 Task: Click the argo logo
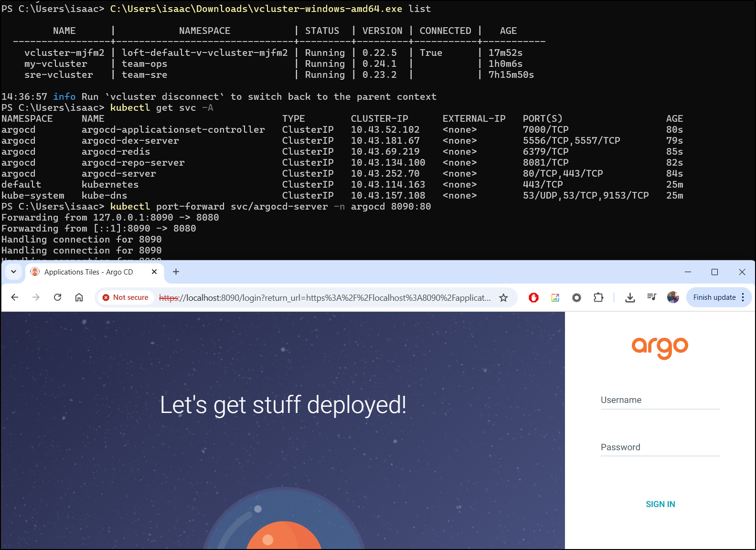point(660,348)
